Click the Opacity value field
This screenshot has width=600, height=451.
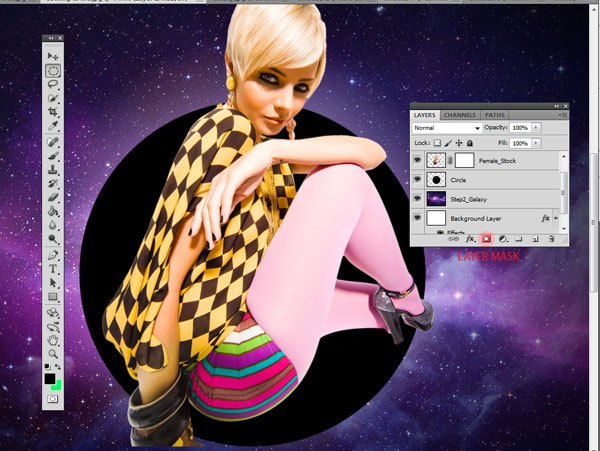click(x=520, y=127)
